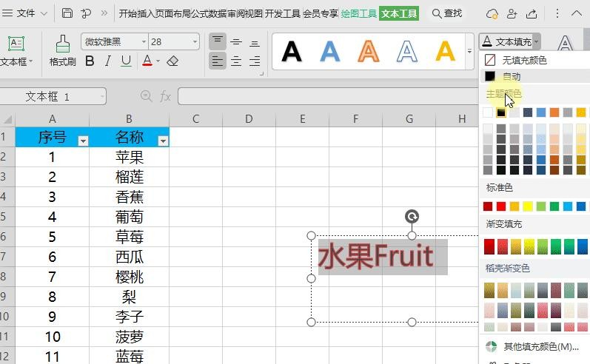Choose the orange outlined WordArt style
The width and height of the screenshot is (590, 364).
coord(368,51)
